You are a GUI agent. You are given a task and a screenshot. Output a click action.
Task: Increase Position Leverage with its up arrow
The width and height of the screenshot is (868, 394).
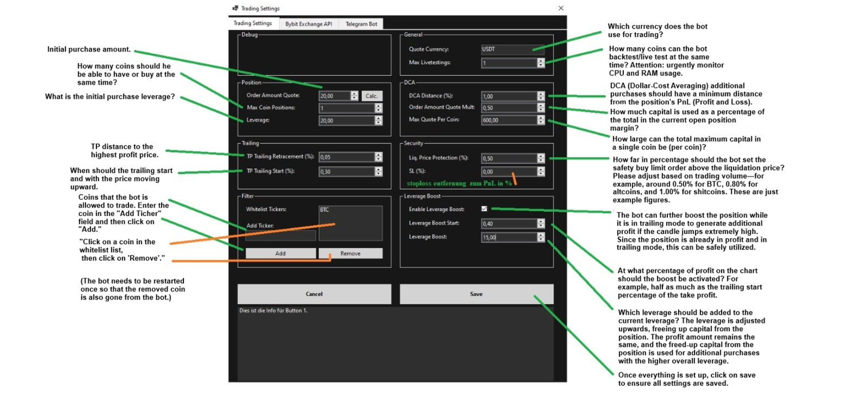pos(379,118)
